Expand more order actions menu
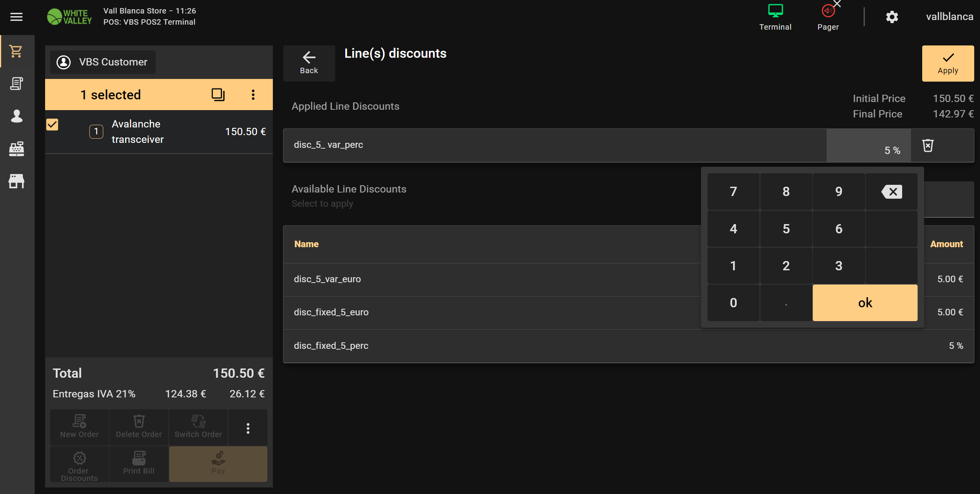Viewport: 980px width, 494px height. (248, 428)
